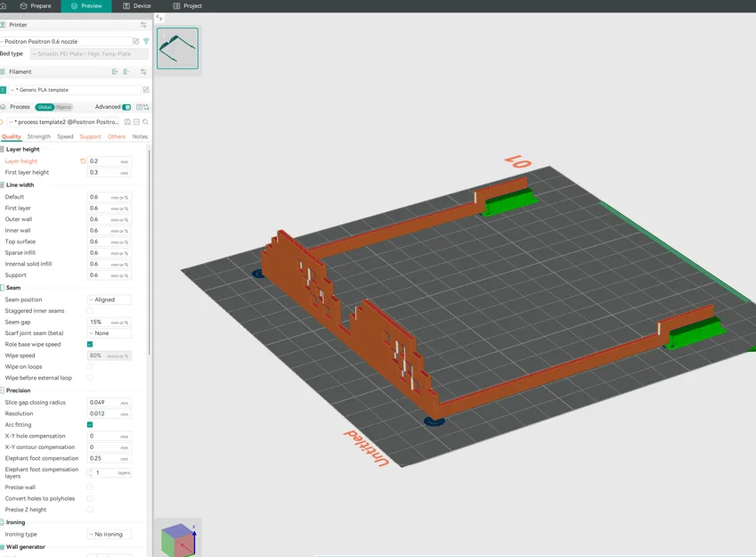Click filament number 1 color badge
Screen dimensions: 756x557
point(3,90)
